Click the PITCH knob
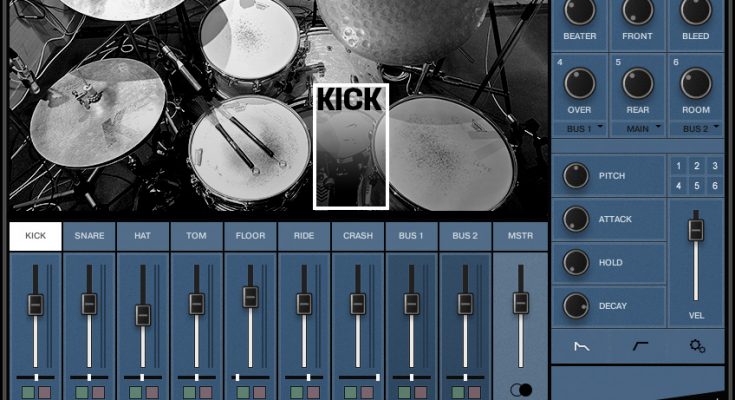The height and width of the screenshot is (400, 735). 576,175
